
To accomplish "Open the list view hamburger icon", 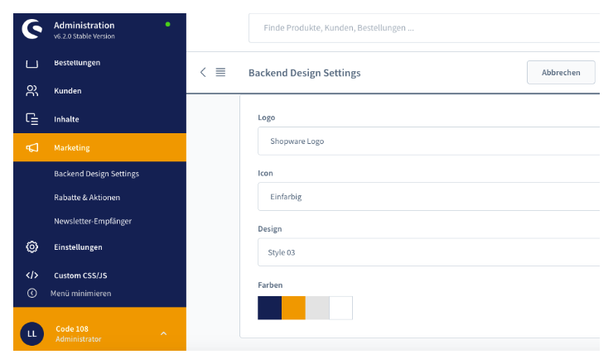I will click(x=220, y=72).
